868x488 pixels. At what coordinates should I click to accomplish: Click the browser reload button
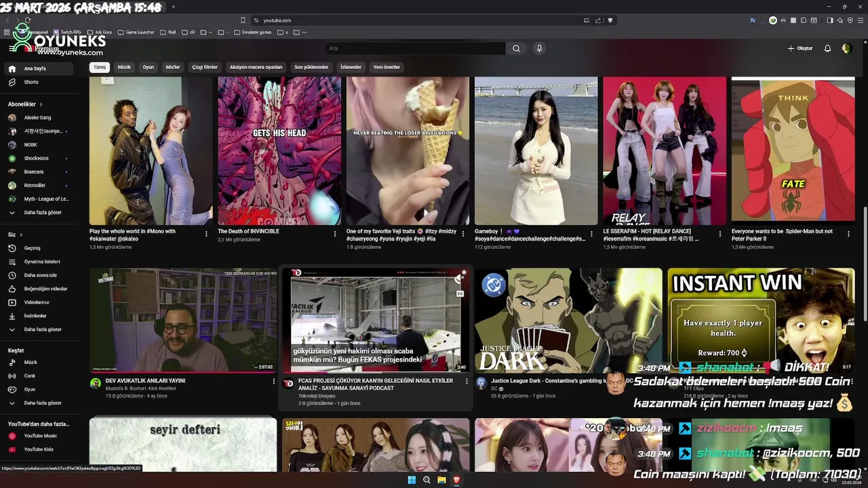(x=27, y=20)
